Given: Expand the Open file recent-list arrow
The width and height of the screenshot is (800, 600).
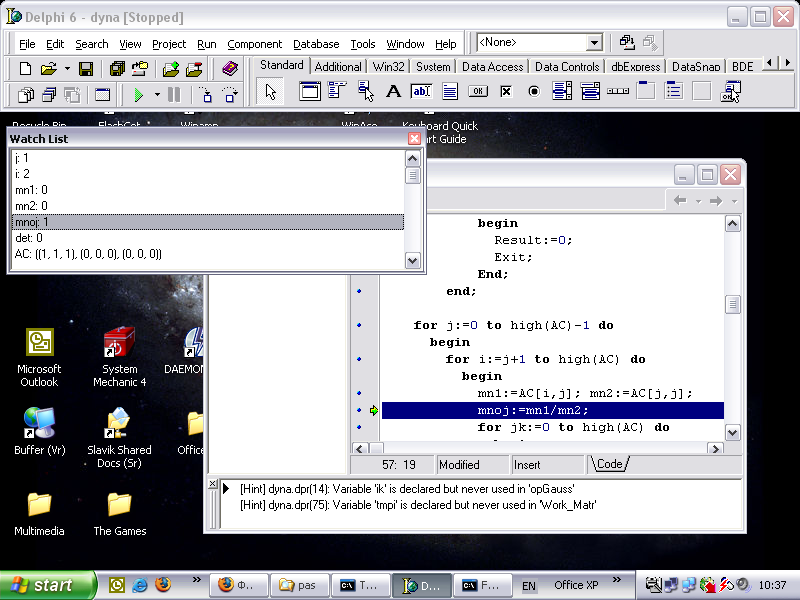Looking at the screenshot, I should [x=67, y=69].
